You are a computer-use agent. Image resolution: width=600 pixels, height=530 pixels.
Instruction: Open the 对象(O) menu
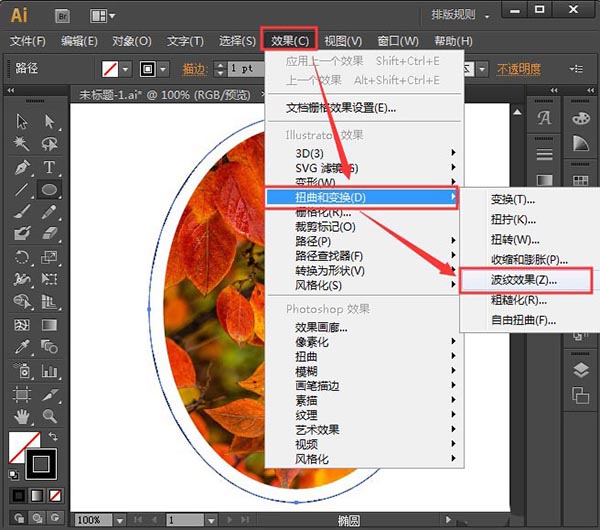coord(132,41)
